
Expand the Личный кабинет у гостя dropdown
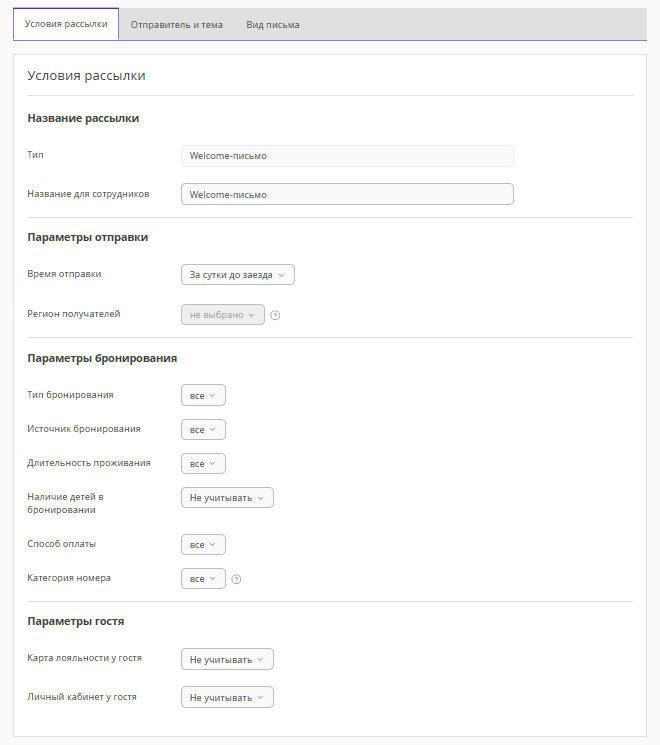tap(227, 698)
